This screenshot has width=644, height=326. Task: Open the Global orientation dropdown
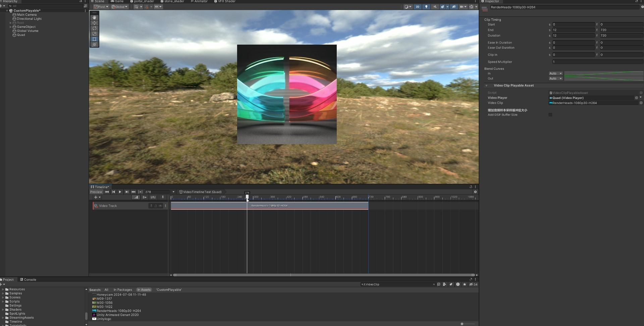(x=119, y=7)
